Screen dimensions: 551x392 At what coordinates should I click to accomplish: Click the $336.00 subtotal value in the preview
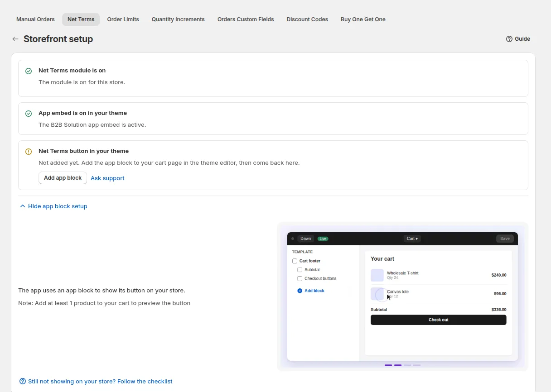pos(499,310)
